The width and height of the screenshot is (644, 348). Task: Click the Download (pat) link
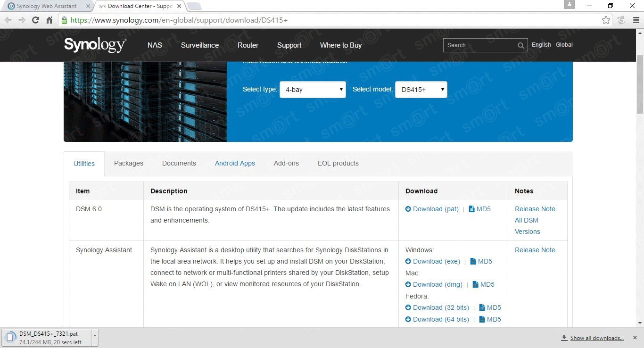[436, 209]
